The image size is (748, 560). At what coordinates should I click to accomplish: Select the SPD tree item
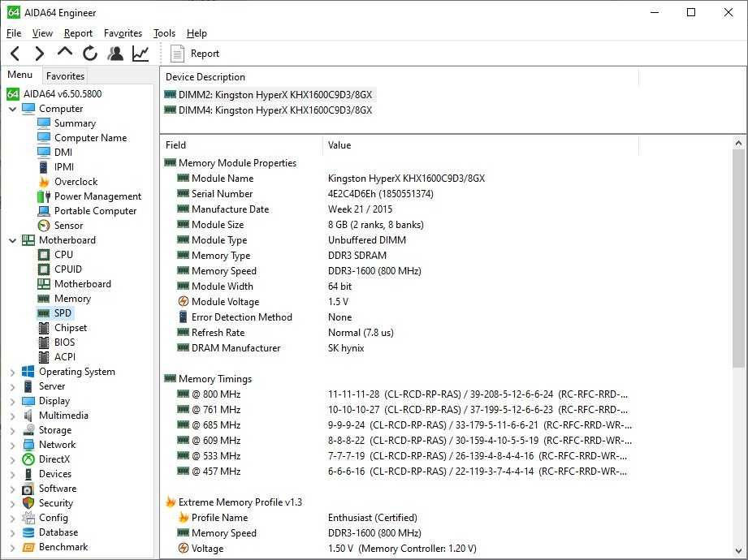[63, 313]
